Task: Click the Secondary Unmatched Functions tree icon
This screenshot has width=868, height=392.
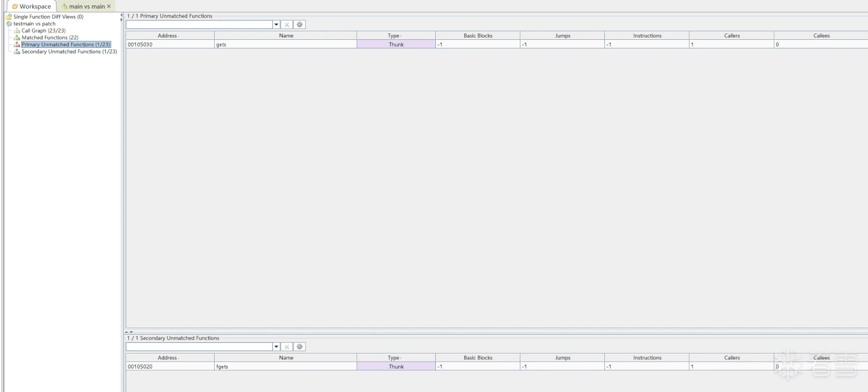Action: (17, 52)
